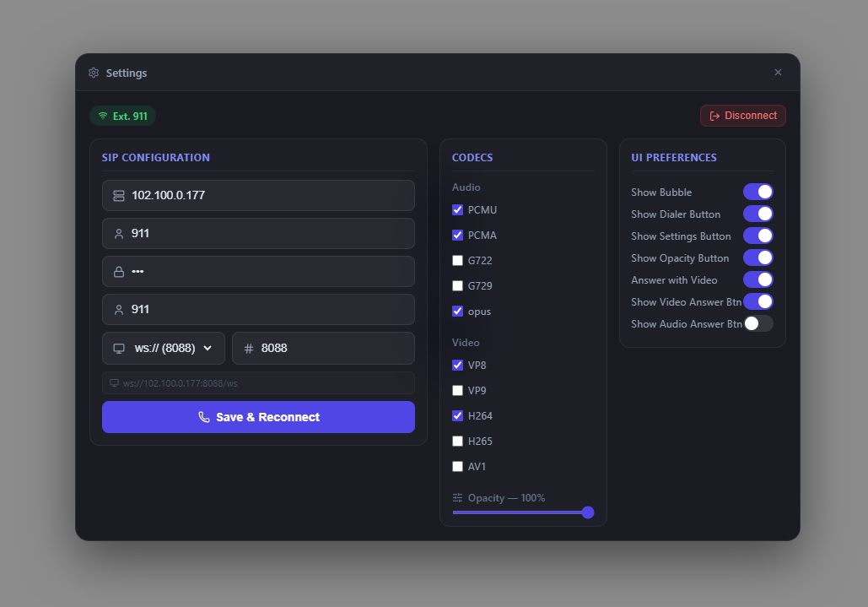Click the wifi icon on the Ext. 911 badge

(103, 115)
